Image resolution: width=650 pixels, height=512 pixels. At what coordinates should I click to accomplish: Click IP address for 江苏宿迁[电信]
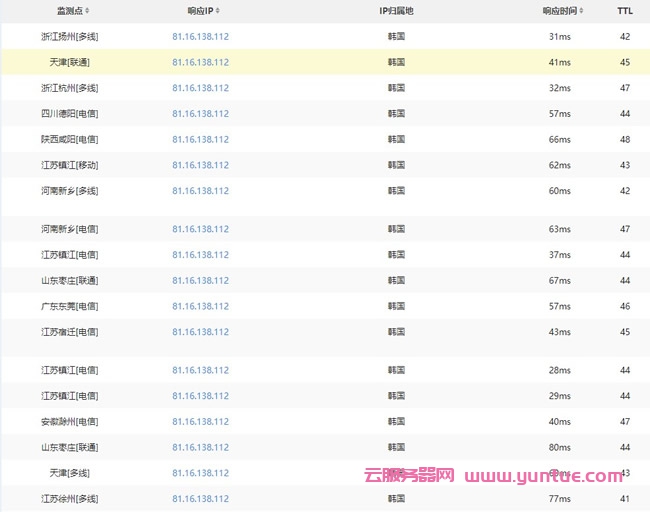(x=200, y=332)
